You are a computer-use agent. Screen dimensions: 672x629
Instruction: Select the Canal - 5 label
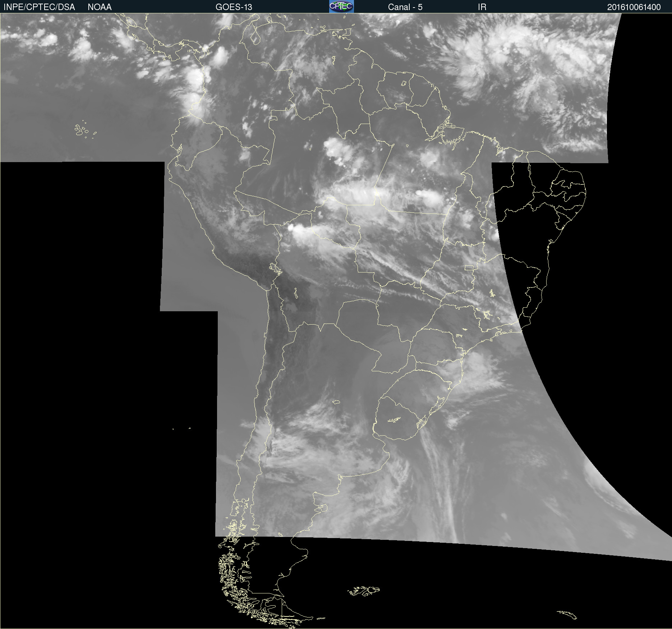tap(405, 7)
